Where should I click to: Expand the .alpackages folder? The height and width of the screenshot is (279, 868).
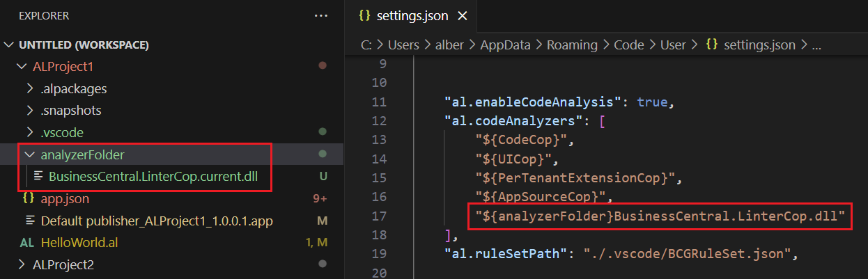click(30, 89)
